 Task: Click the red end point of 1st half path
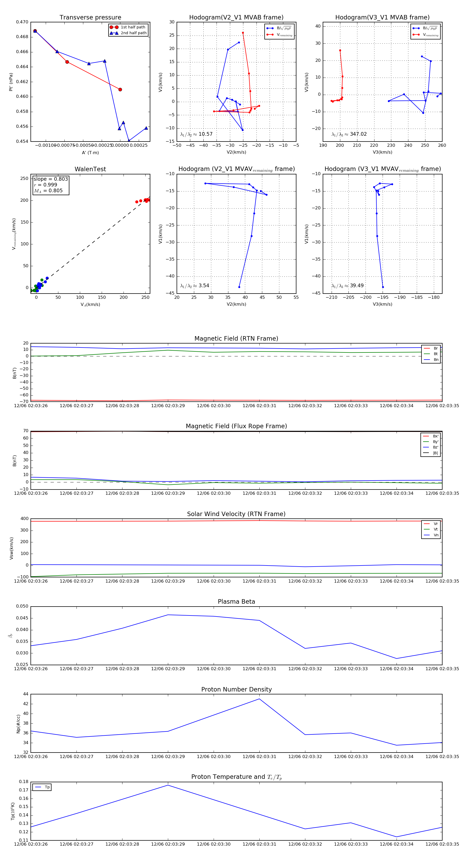(x=120, y=90)
